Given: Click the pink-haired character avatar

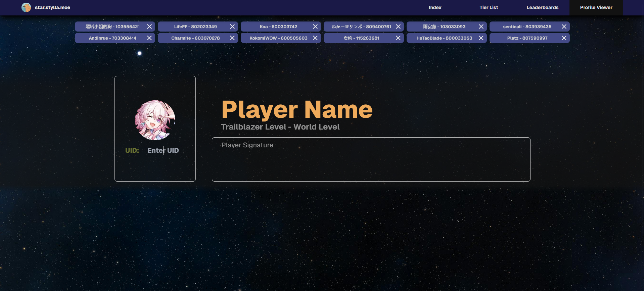Looking at the screenshot, I should pos(155,120).
